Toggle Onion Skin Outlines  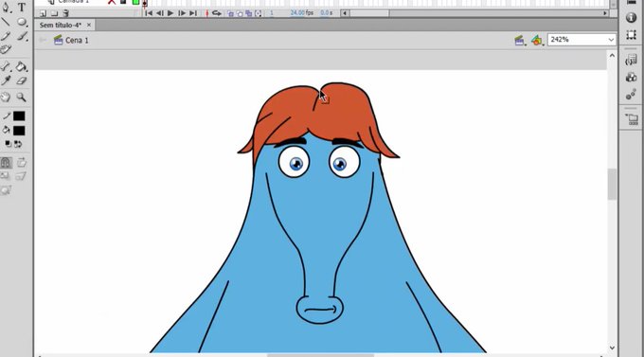pyautogui.click(x=240, y=13)
